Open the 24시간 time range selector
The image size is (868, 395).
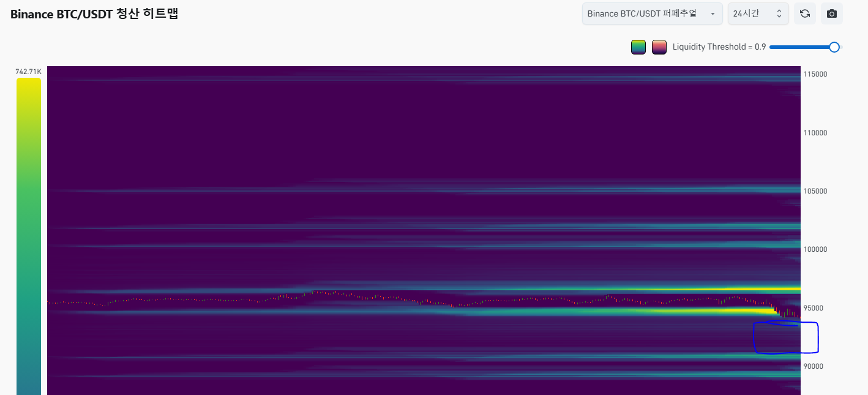758,13
